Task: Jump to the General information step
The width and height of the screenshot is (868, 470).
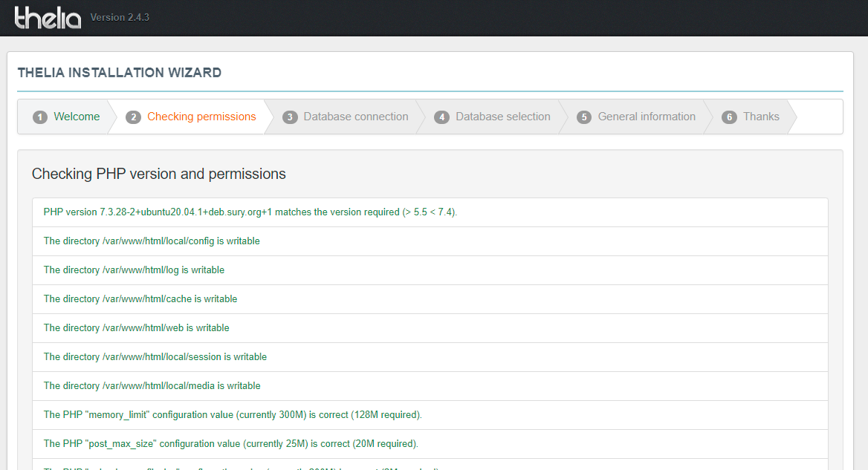Action: point(647,117)
